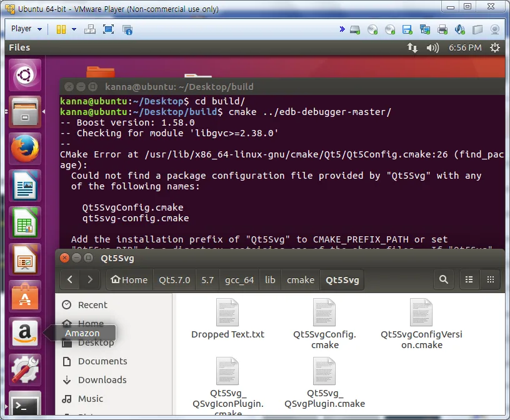Select Qt5Svg in path bar

click(x=342, y=280)
